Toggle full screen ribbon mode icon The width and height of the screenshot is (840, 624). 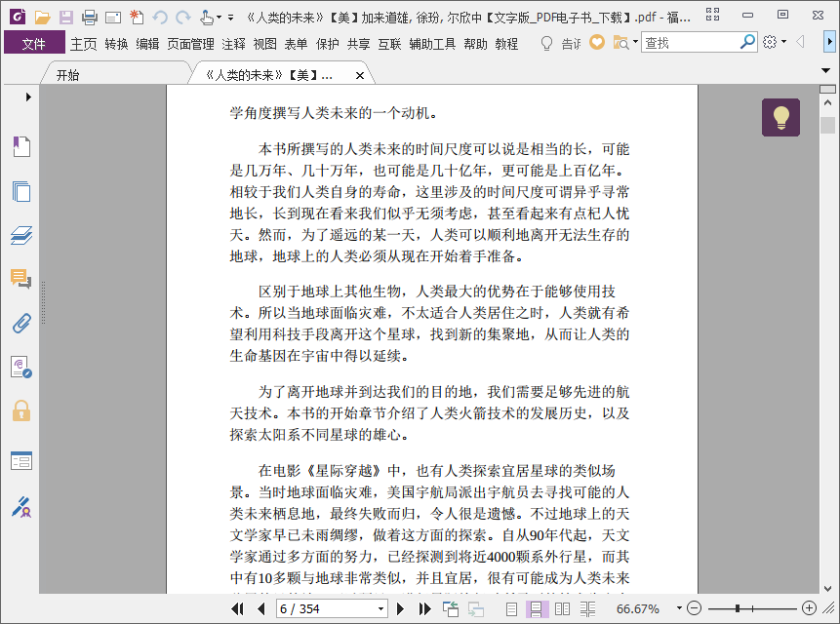coord(712,15)
